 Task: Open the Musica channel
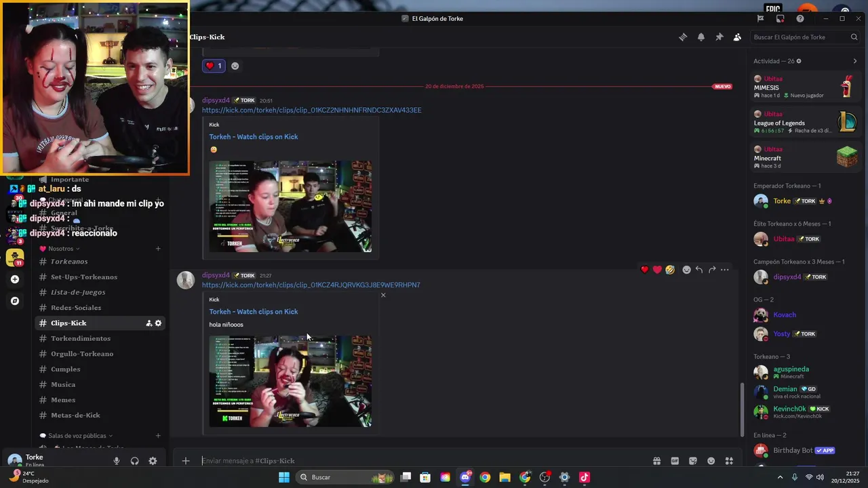(x=100, y=384)
